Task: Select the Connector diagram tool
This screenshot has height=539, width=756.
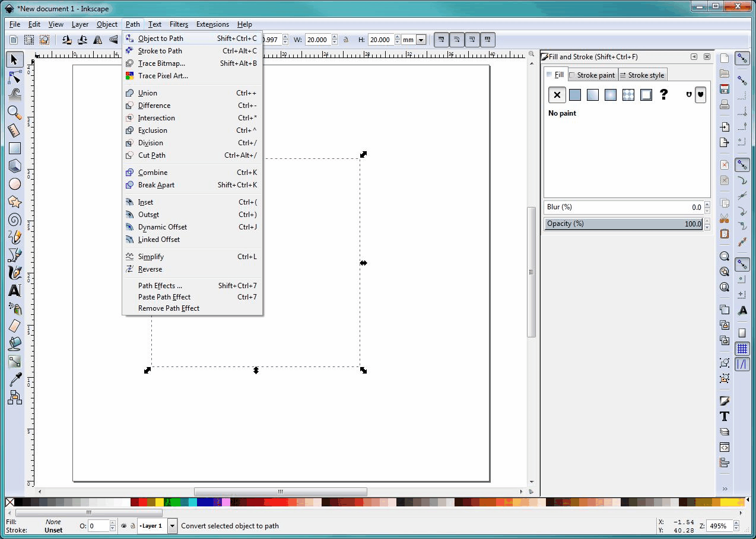Action: click(x=15, y=397)
